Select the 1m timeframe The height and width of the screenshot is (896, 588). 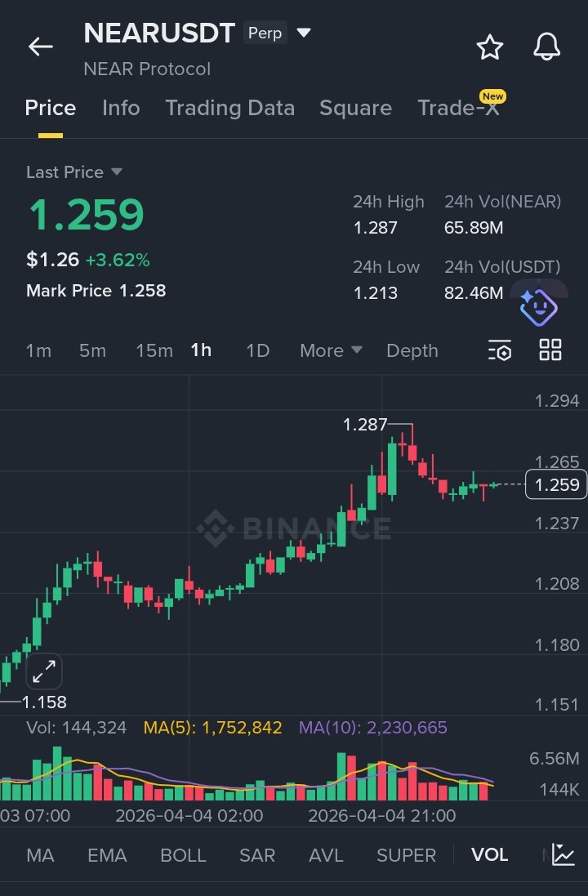[38, 350]
